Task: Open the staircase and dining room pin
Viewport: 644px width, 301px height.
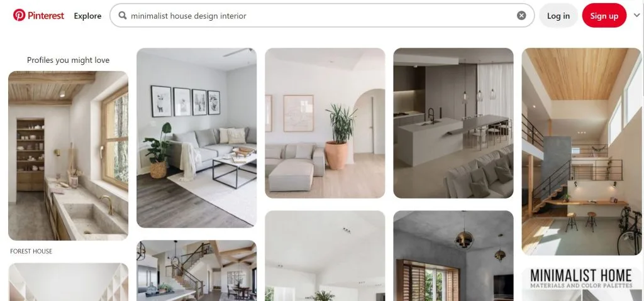Action: pos(196,271)
